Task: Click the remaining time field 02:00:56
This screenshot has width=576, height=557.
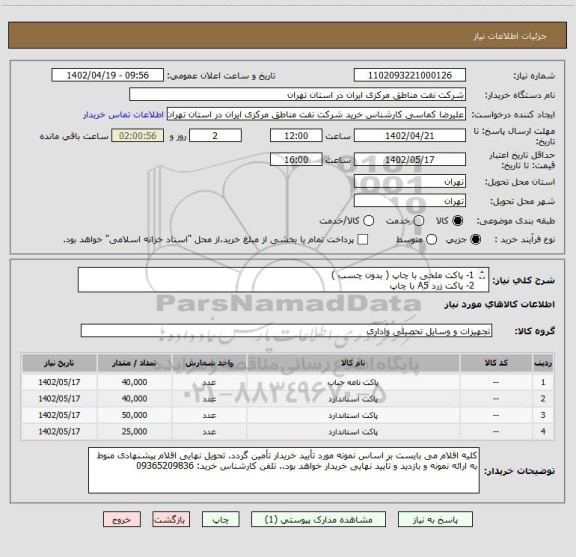Action: tap(138, 136)
